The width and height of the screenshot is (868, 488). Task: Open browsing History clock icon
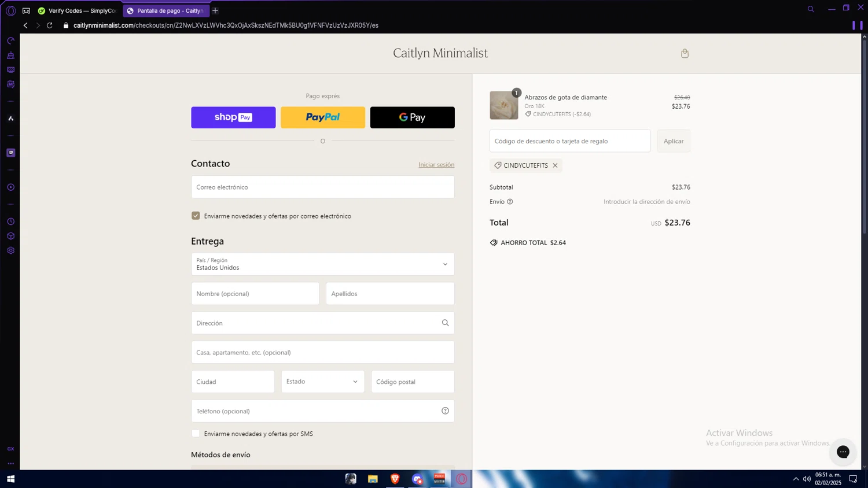10,221
